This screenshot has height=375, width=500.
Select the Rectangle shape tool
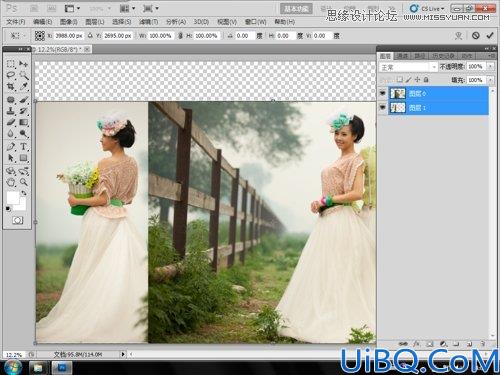pos(23,158)
